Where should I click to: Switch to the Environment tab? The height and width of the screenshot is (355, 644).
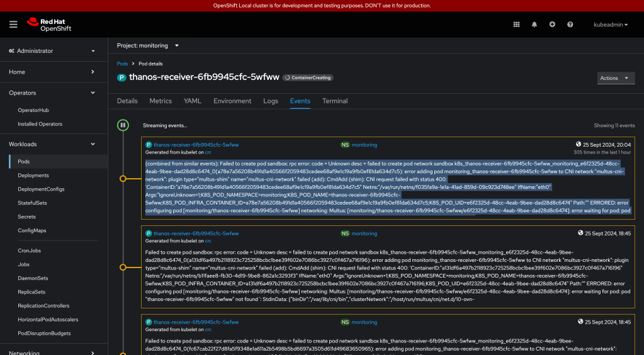(232, 101)
